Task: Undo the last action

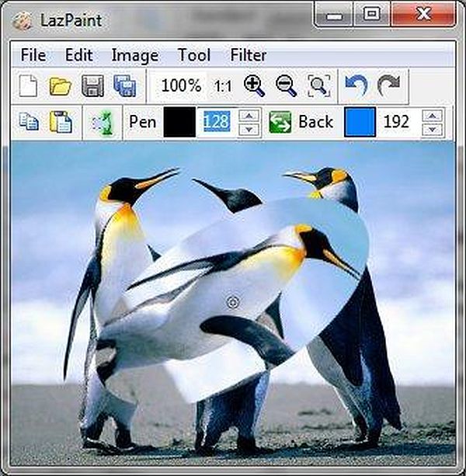Action: [x=356, y=85]
